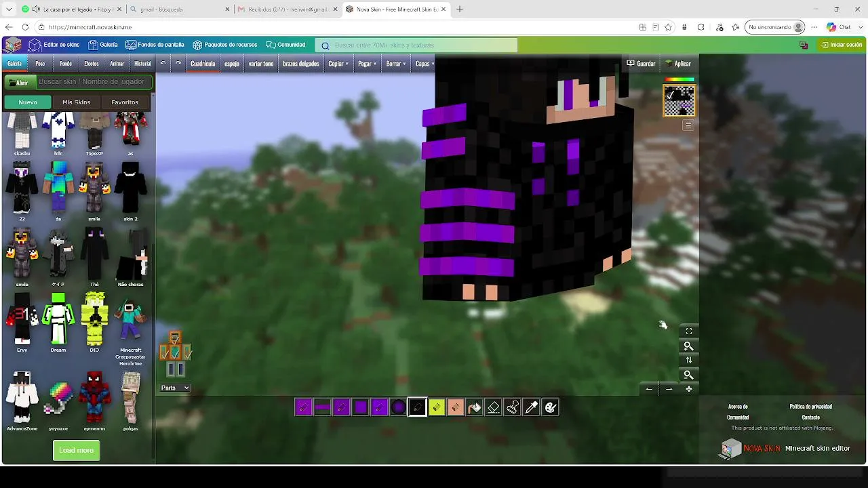This screenshot has height=488, width=868.
Task: Flip the model with vertical arrows icon
Action: [689, 361]
